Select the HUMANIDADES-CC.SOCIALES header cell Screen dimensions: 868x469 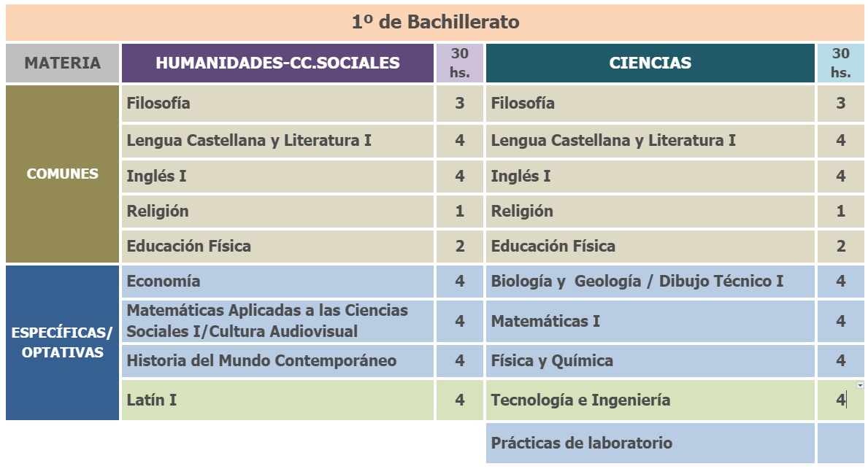(278, 63)
